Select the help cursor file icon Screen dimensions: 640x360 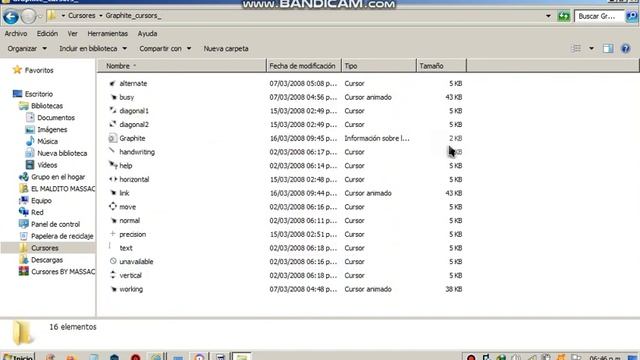coord(113,165)
